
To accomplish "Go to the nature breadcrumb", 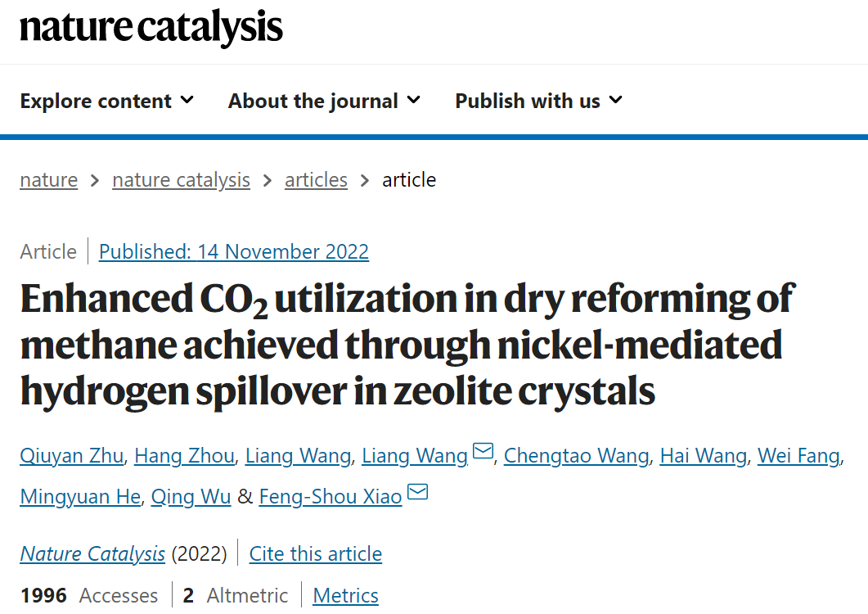I will pos(49,180).
